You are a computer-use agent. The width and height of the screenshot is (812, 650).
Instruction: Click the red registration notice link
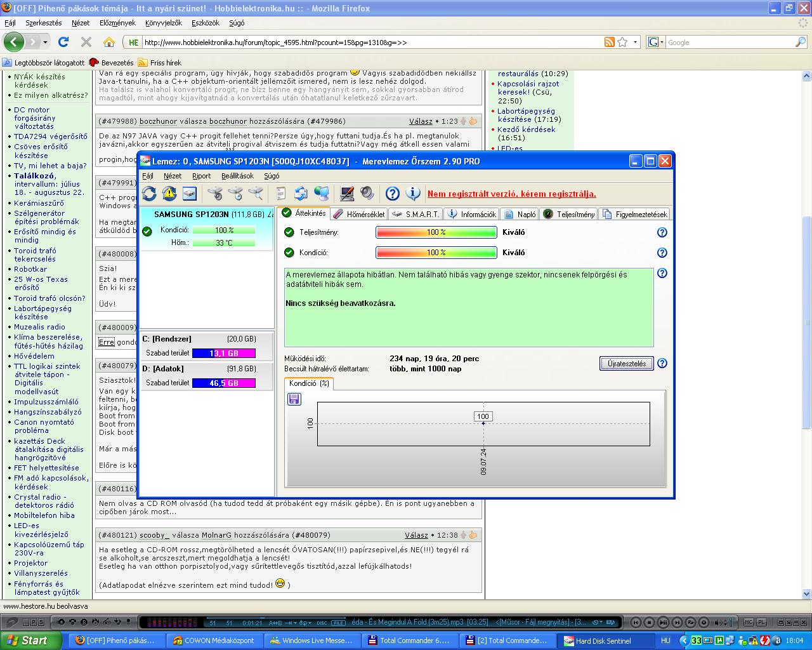coord(512,194)
